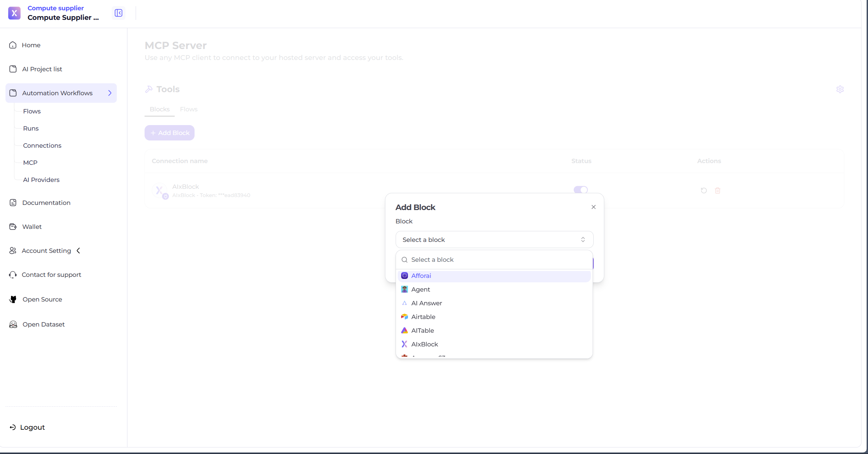Open the Select a block combo box
868x454 pixels.
(494, 240)
